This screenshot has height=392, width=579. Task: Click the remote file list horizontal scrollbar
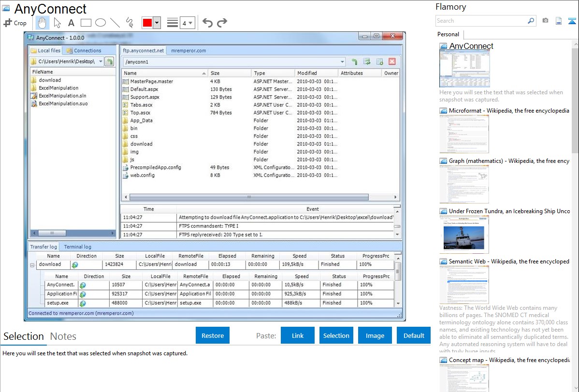pos(249,197)
